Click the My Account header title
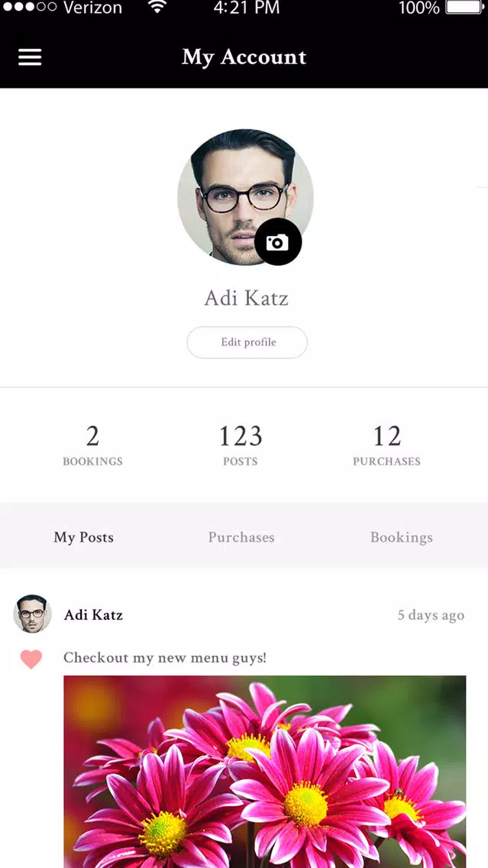The height and width of the screenshot is (868, 488). (244, 57)
